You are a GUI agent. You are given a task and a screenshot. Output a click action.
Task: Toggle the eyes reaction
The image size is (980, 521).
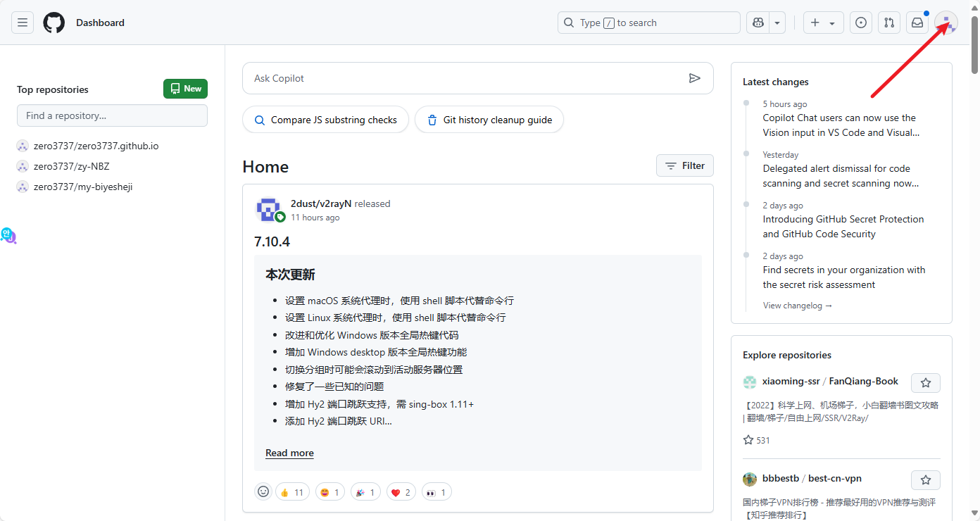coord(436,492)
